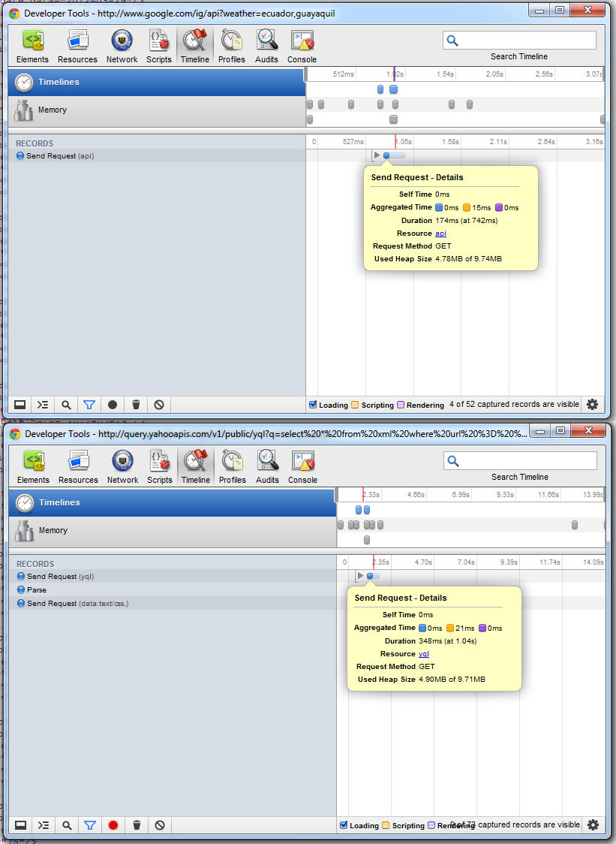616x844 pixels.
Task: Open the yql resource link in the details popup
Action: point(424,654)
